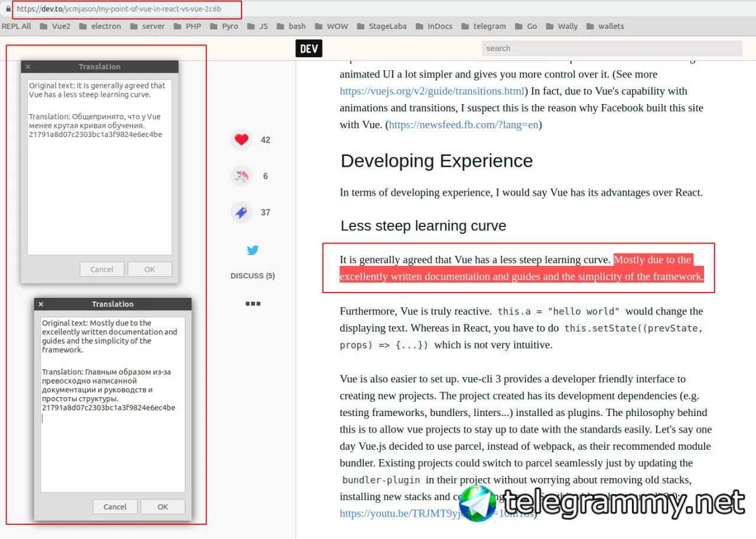
Task: Open the Go bookmark folder
Action: tap(526, 26)
